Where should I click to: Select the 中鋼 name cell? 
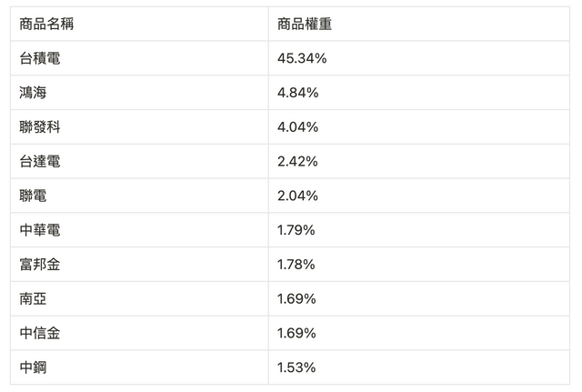[33, 367]
